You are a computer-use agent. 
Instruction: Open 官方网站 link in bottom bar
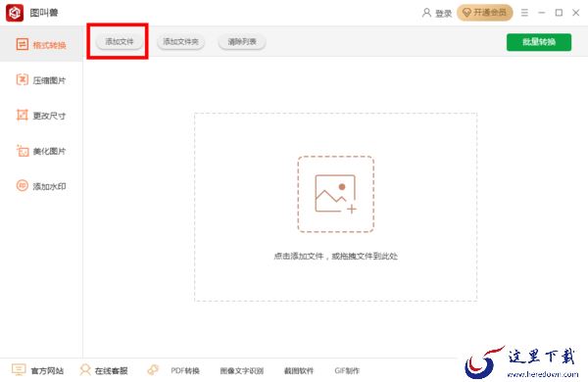click(47, 371)
